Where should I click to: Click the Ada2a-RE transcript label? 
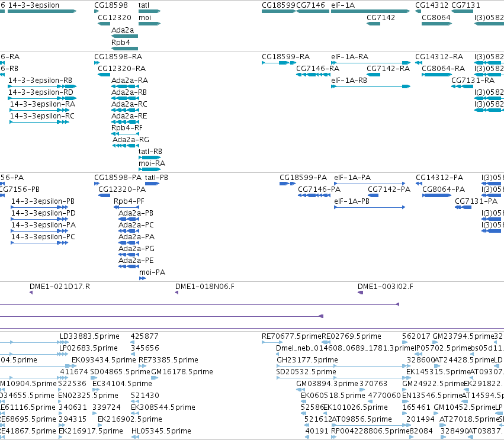(x=129, y=115)
